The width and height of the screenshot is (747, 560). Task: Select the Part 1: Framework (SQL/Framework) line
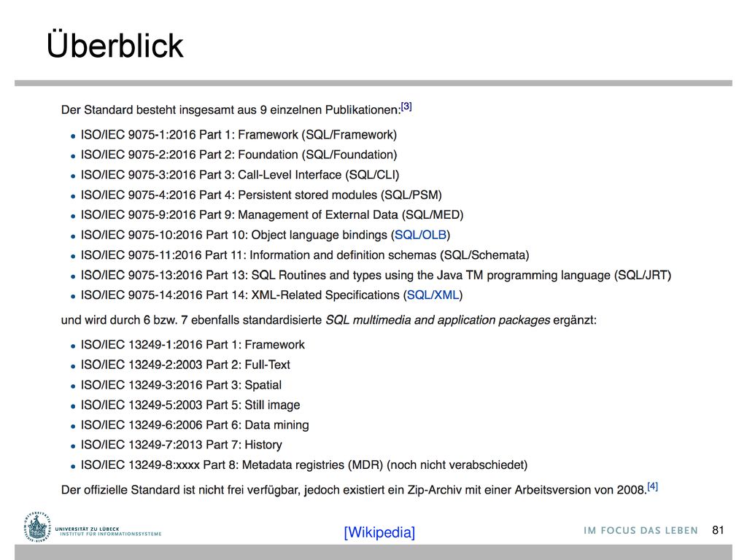click(239, 135)
